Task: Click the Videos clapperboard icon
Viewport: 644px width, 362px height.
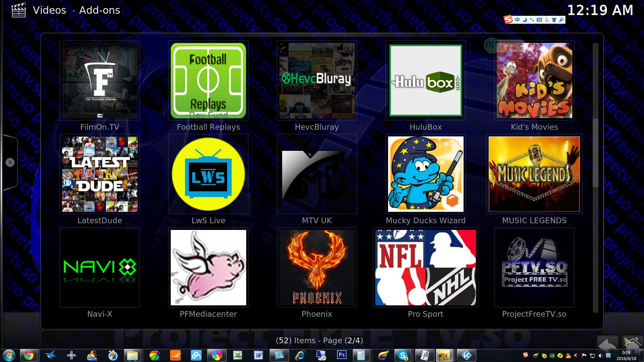Action: (x=18, y=10)
